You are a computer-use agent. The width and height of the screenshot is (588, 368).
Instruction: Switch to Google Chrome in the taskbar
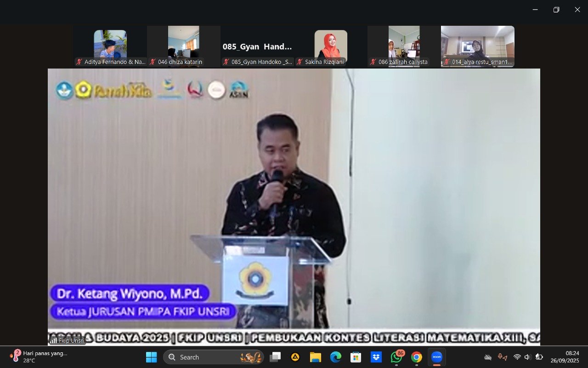(x=417, y=357)
